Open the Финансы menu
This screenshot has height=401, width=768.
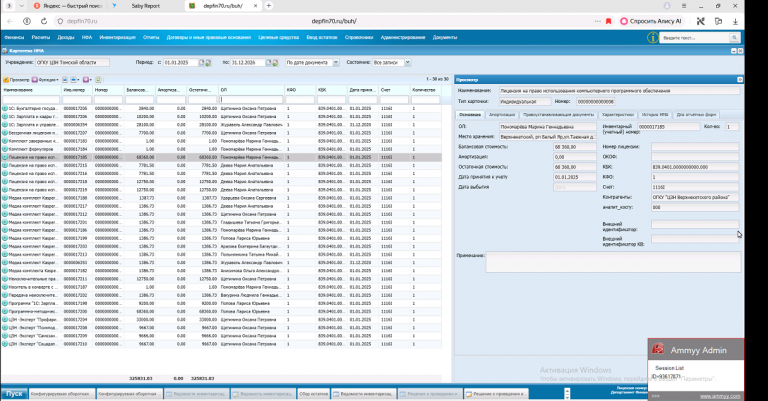tap(14, 37)
